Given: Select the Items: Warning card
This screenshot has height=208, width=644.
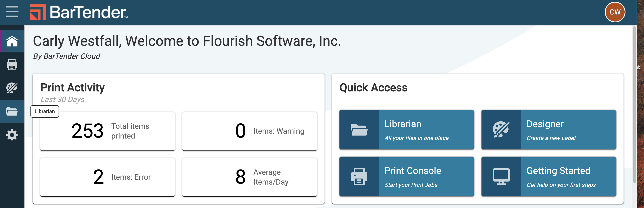Looking at the screenshot, I should pyautogui.click(x=249, y=131).
